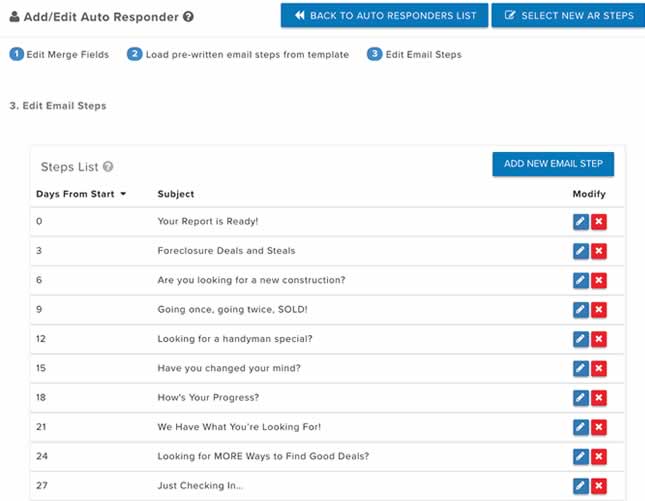Select subject 'Going once, going twice, SOLD!'

point(232,309)
